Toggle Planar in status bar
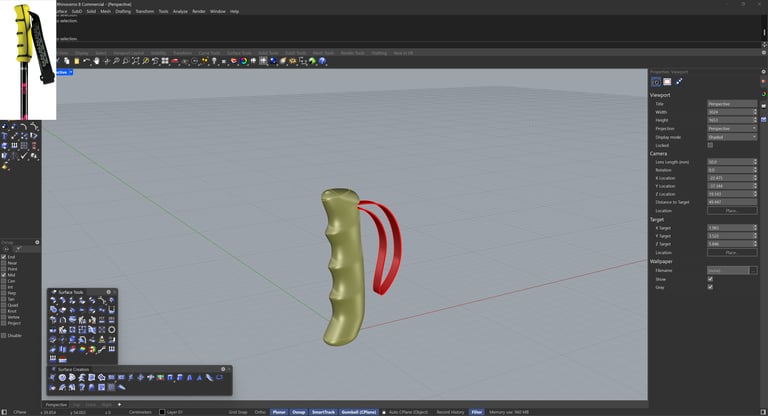 (279, 412)
